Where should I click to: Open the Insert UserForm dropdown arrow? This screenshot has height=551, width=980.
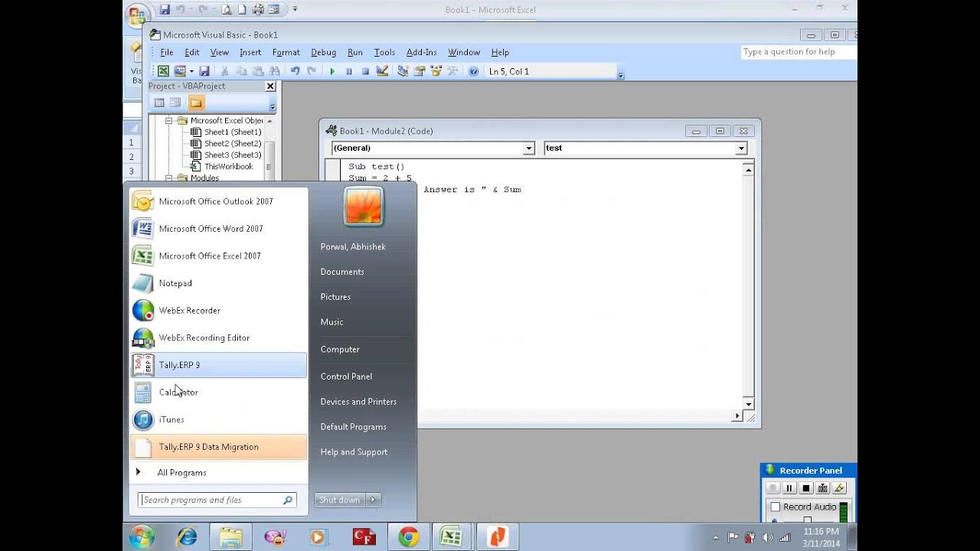point(191,71)
